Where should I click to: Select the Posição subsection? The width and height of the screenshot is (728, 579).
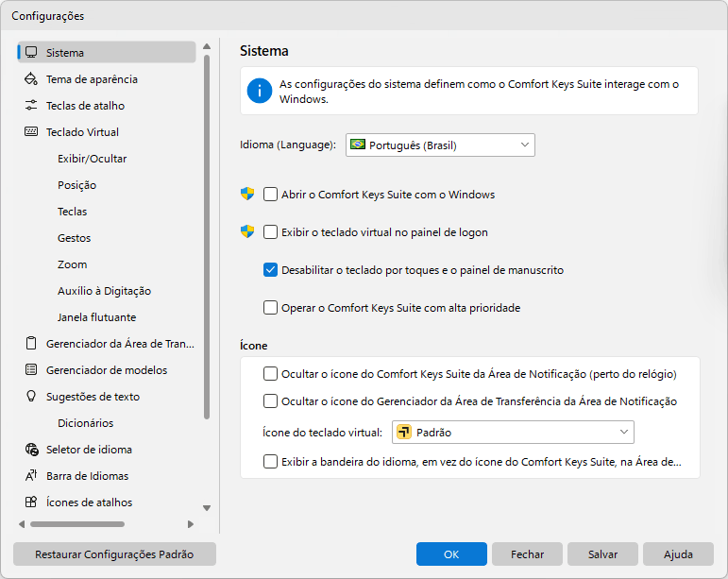coord(76,185)
